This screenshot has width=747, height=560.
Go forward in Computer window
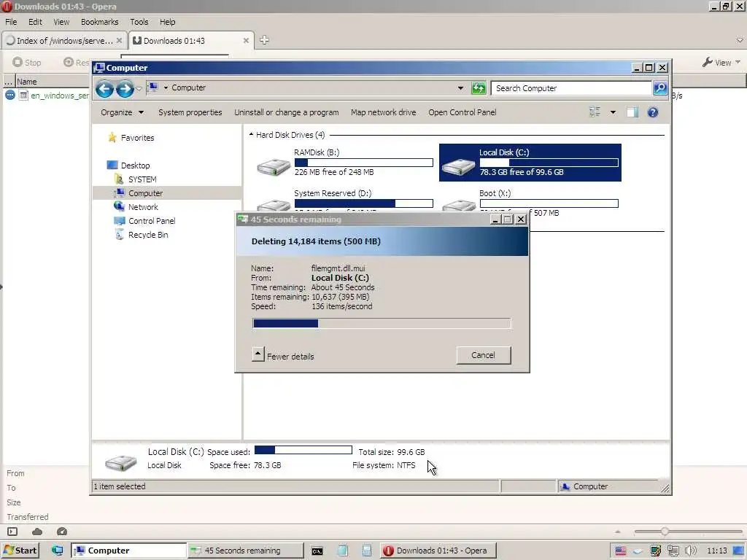125,88
